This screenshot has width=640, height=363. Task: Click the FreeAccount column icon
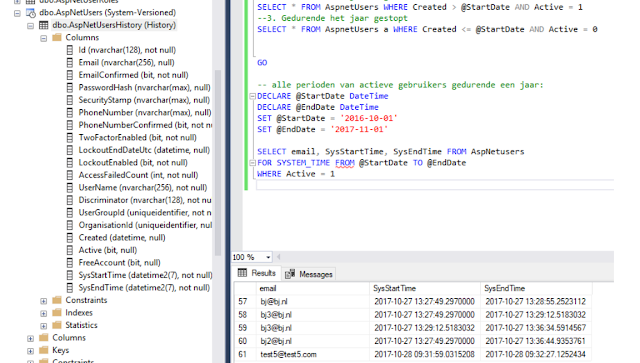(70, 263)
